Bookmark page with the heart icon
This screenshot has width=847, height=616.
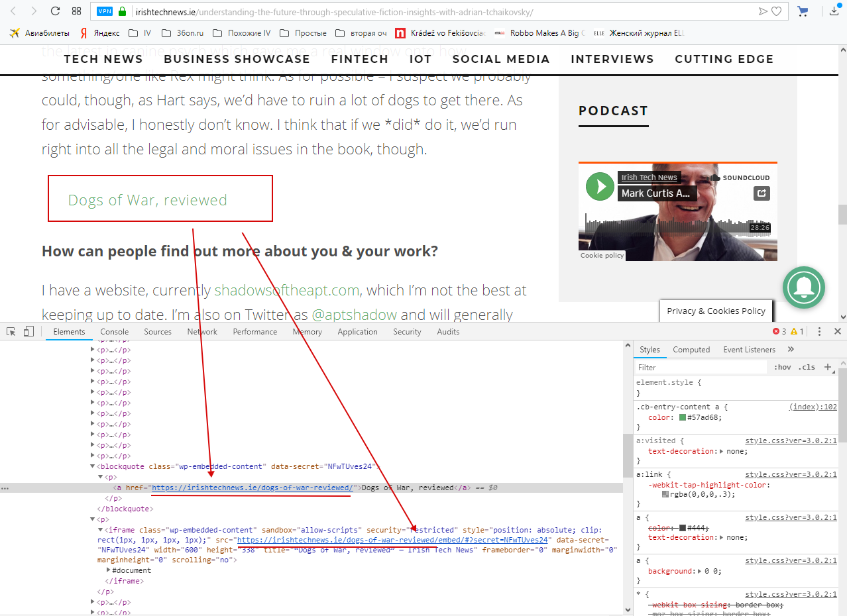click(x=776, y=11)
